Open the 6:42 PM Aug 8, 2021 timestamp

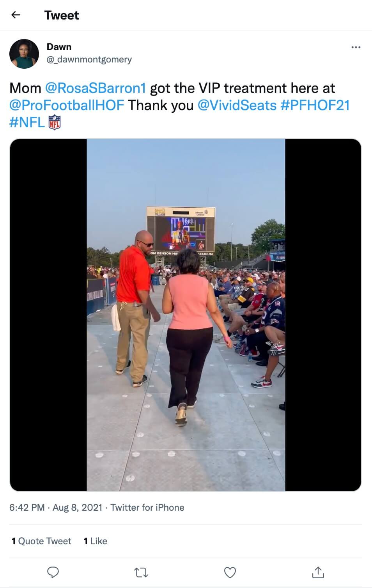pos(56,507)
